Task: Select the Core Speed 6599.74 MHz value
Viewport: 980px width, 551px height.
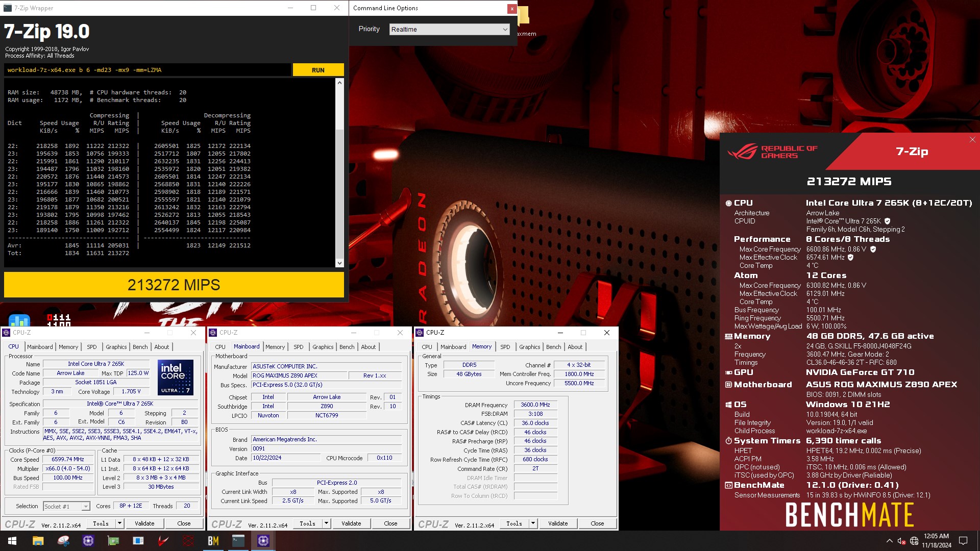Action: [x=68, y=460]
